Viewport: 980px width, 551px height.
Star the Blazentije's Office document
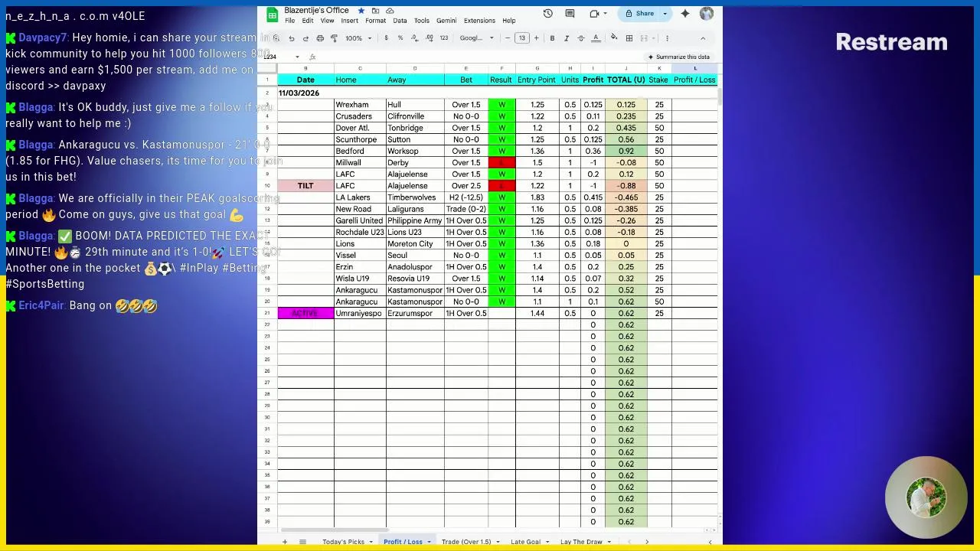click(361, 11)
